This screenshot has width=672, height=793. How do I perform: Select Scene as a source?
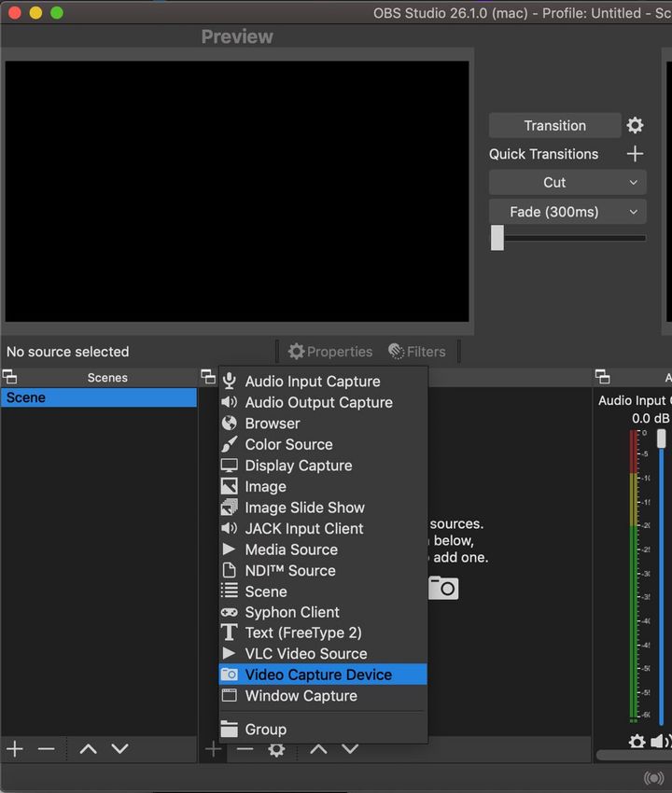point(323,591)
